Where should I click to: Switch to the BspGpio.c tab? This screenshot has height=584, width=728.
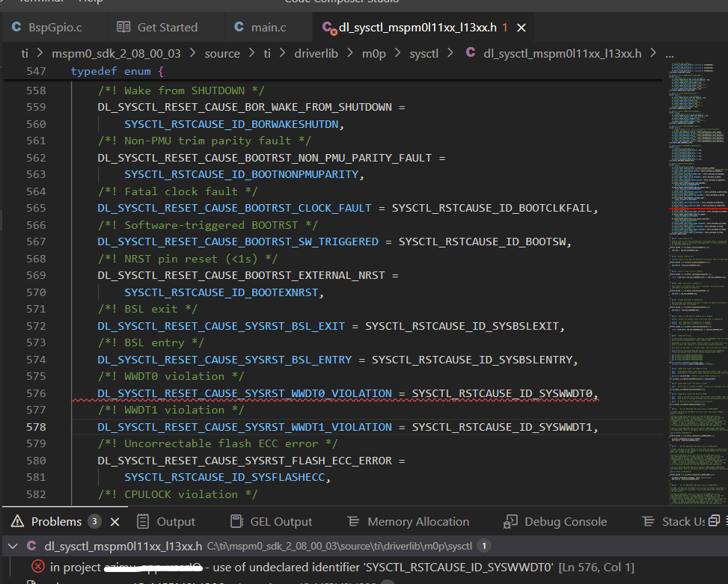pyautogui.click(x=55, y=28)
